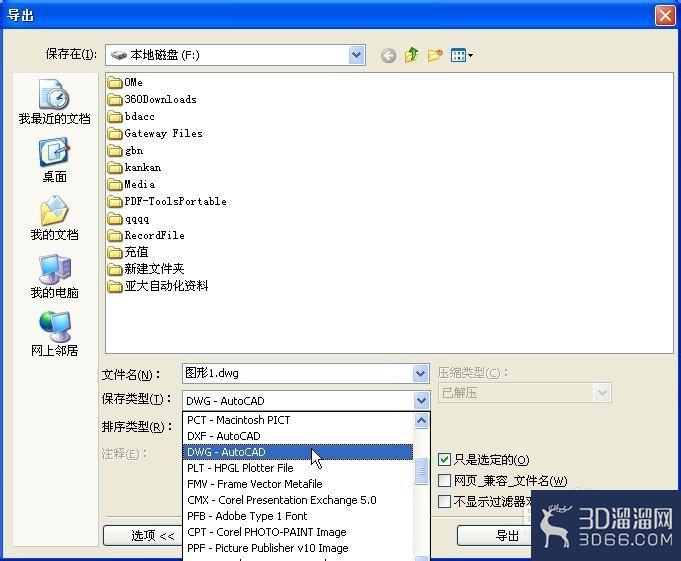The height and width of the screenshot is (561, 681).
Task: Enable 网页_兼容_文件名 checkbox
Action: 444,481
